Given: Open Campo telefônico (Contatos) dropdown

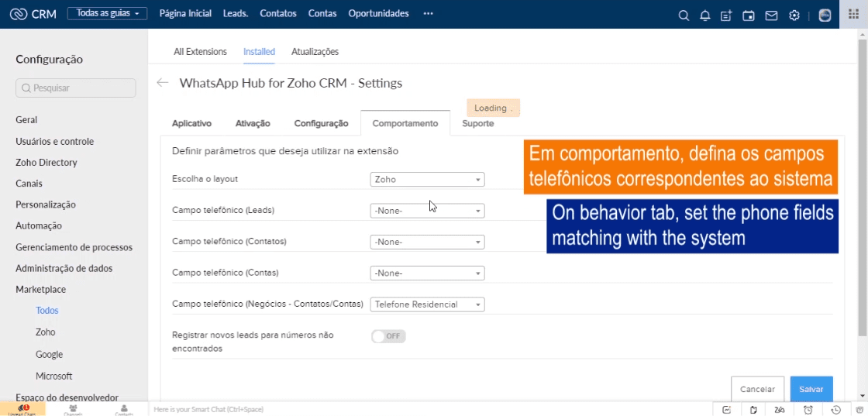Looking at the screenshot, I should click(x=427, y=242).
